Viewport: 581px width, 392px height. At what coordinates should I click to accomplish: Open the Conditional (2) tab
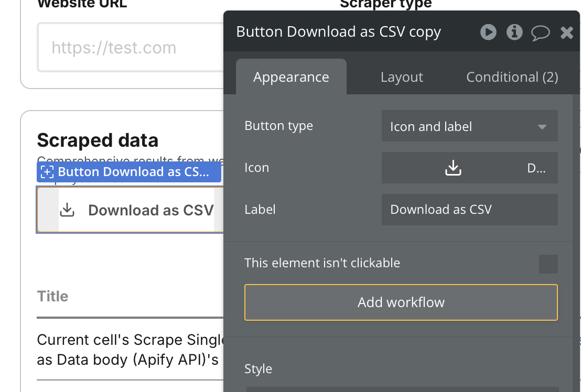[x=512, y=77]
